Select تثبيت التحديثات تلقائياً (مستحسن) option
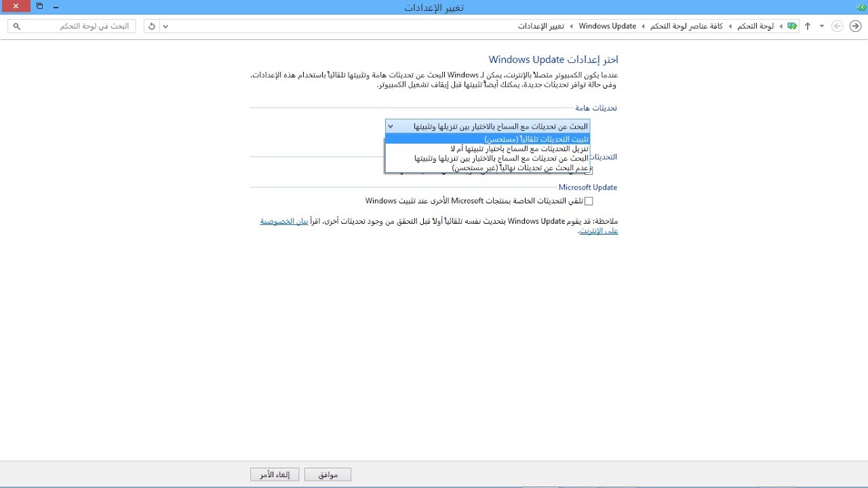This screenshot has height=488, width=868. [487, 139]
